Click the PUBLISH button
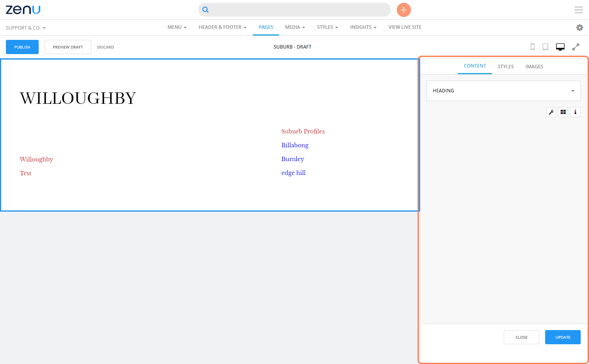589x364 pixels. click(22, 47)
